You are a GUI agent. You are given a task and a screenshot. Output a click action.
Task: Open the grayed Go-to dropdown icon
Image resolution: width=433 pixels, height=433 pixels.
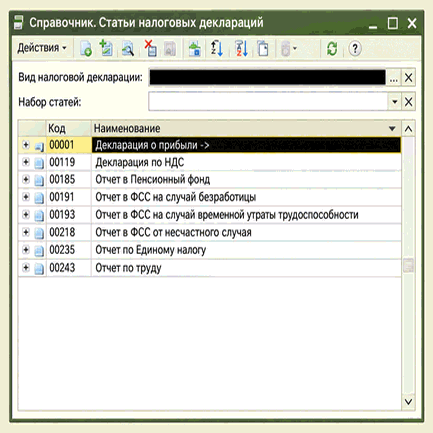pyautogui.click(x=288, y=49)
